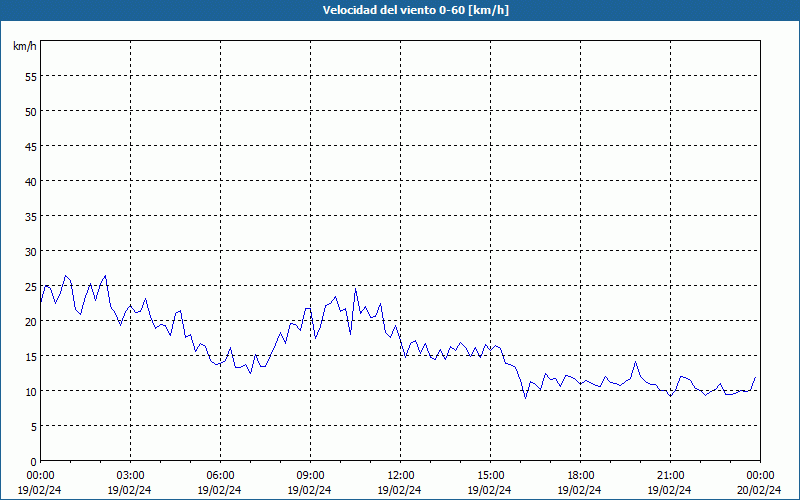Image resolution: width=800 pixels, height=500 pixels.
Task: Click the y-axis value '5'
Action: click(34, 427)
